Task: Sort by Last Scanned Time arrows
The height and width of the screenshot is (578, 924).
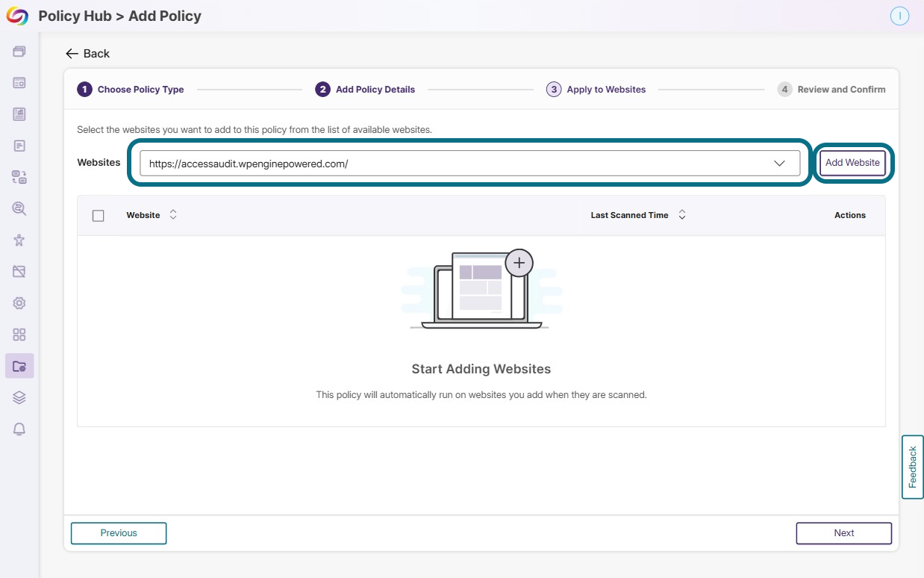Action: pyautogui.click(x=682, y=215)
